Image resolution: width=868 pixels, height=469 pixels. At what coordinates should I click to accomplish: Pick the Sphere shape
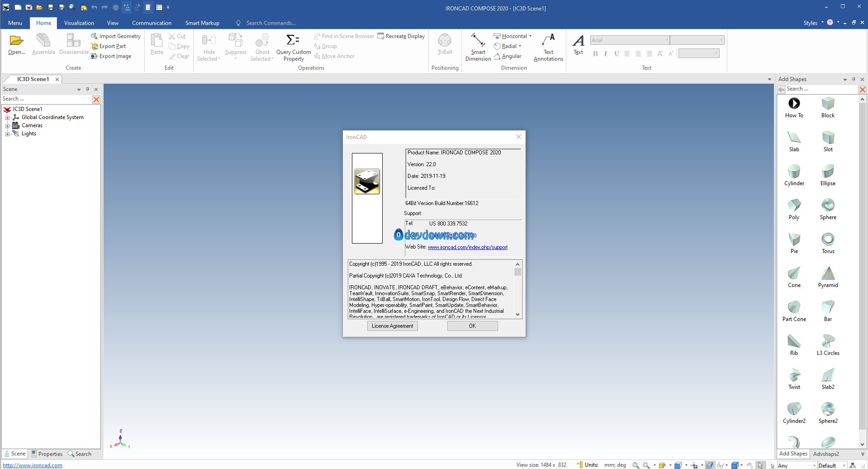point(828,209)
